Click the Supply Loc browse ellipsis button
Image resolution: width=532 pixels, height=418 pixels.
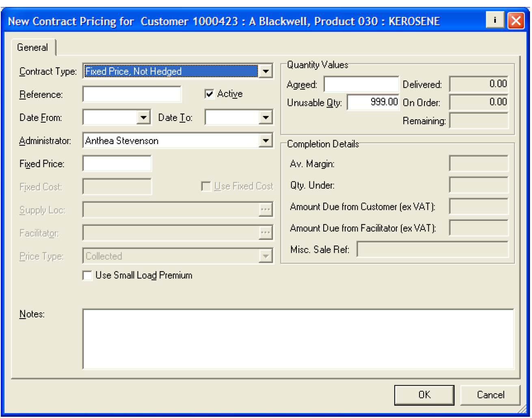coord(265,210)
